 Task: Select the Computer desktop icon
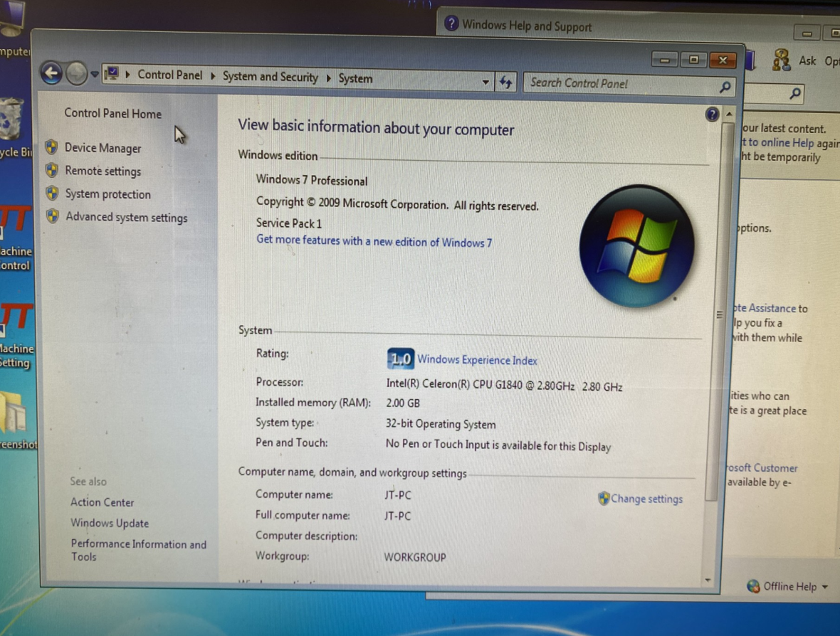click(x=14, y=29)
